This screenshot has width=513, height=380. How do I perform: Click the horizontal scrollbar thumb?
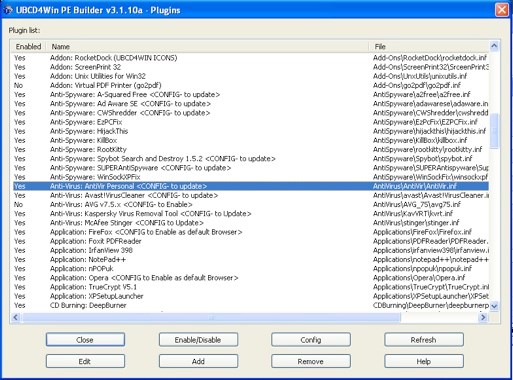tap(211, 317)
